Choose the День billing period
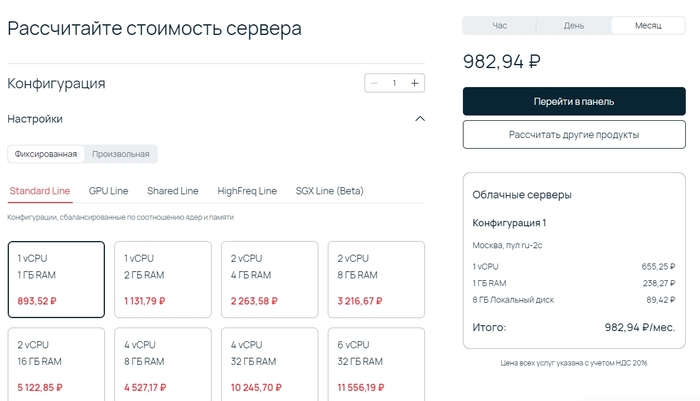Screen dimensions: 700x401 [574, 25]
